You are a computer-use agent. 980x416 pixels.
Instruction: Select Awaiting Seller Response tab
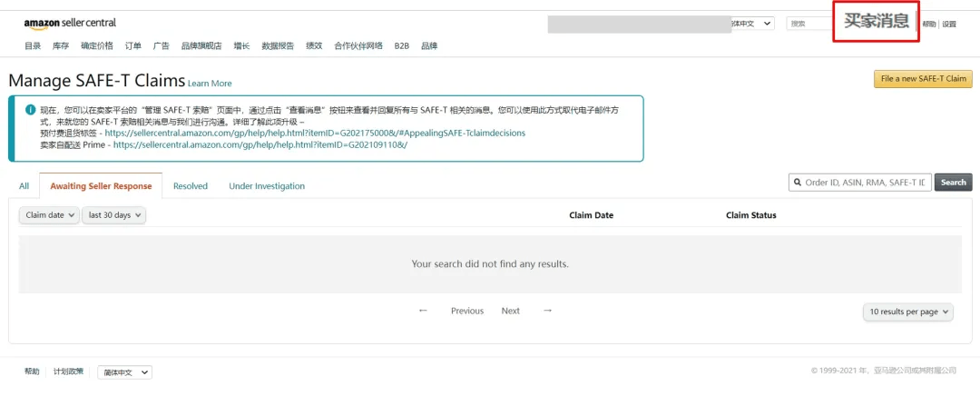(101, 186)
